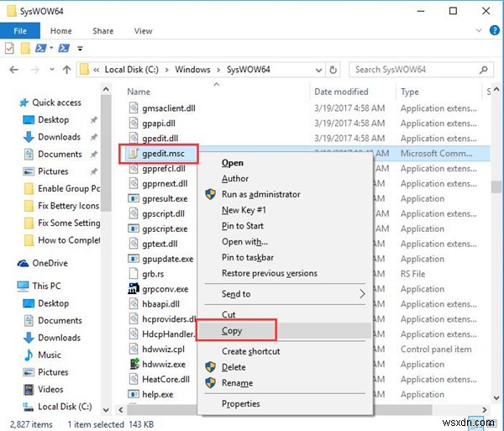Go up one folder level
Viewport: 504px width, 431px height.
point(66,70)
